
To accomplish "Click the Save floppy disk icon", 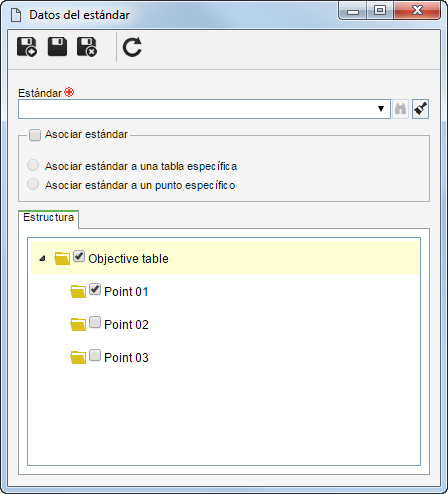I will coord(57,47).
